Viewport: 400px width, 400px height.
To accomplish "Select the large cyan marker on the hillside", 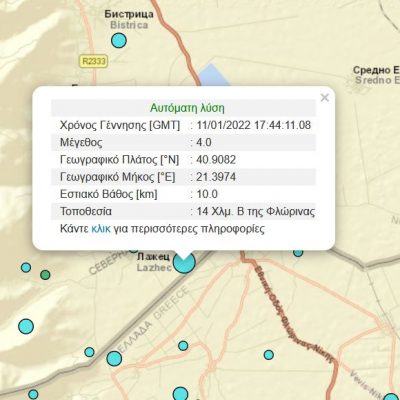I will pyautogui.click(x=26, y=326).
